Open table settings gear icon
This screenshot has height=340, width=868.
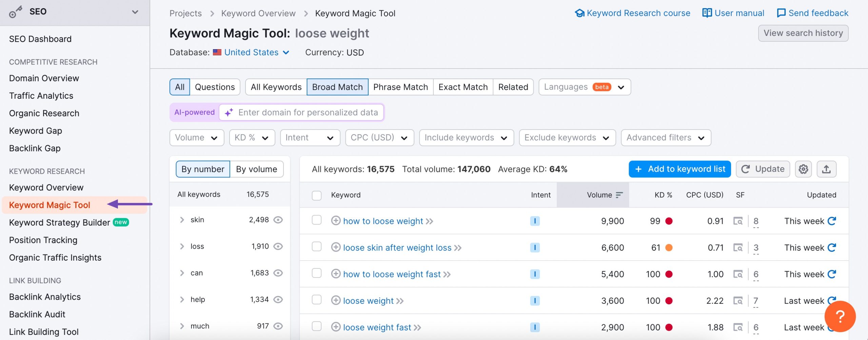click(x=803, y=169)
